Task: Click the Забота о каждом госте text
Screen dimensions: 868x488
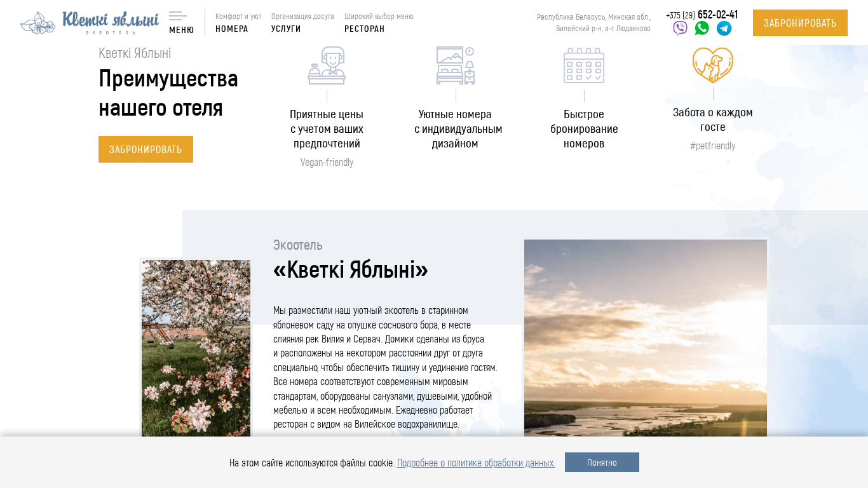Action: click(x=713, y=119)
